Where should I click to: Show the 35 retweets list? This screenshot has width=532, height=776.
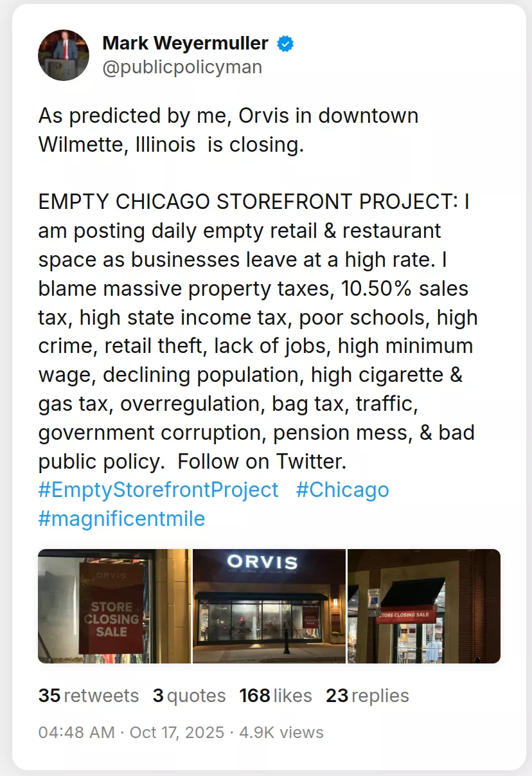[88, 696]
